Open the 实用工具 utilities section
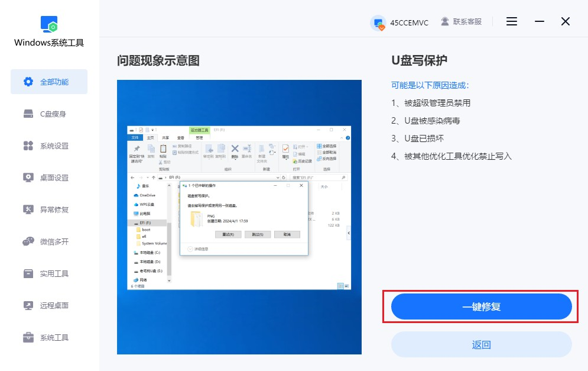Image resolution: width=588 pixels, height=371 pixels. [48, 273]
